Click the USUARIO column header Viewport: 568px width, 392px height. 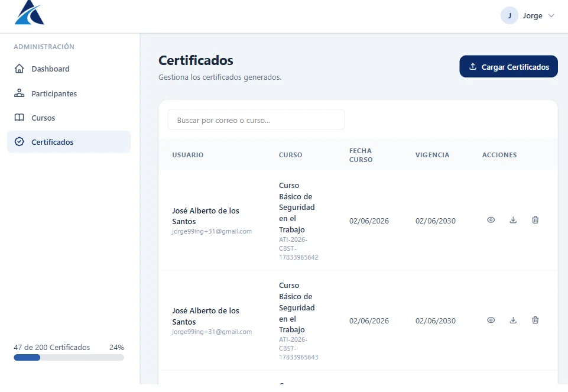187,155
